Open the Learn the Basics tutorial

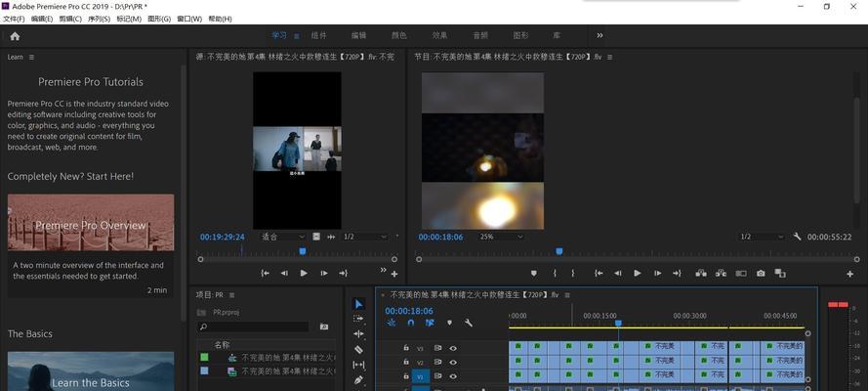pos(91,371)
